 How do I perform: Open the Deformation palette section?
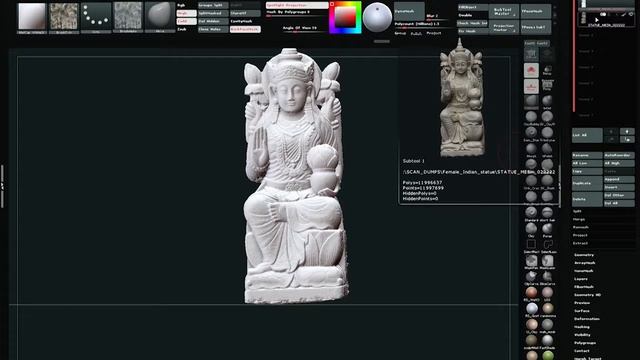pos(587,319)
